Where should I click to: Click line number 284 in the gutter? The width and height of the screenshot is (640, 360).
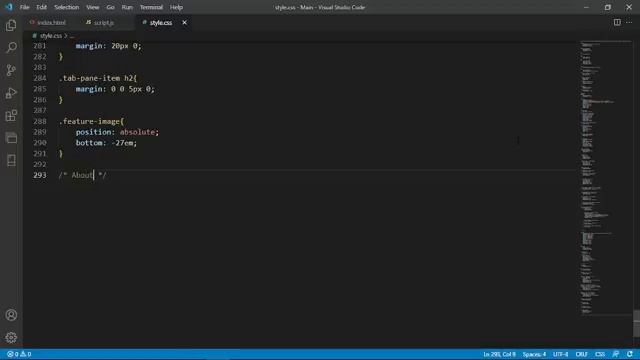(x=40, y=78)
